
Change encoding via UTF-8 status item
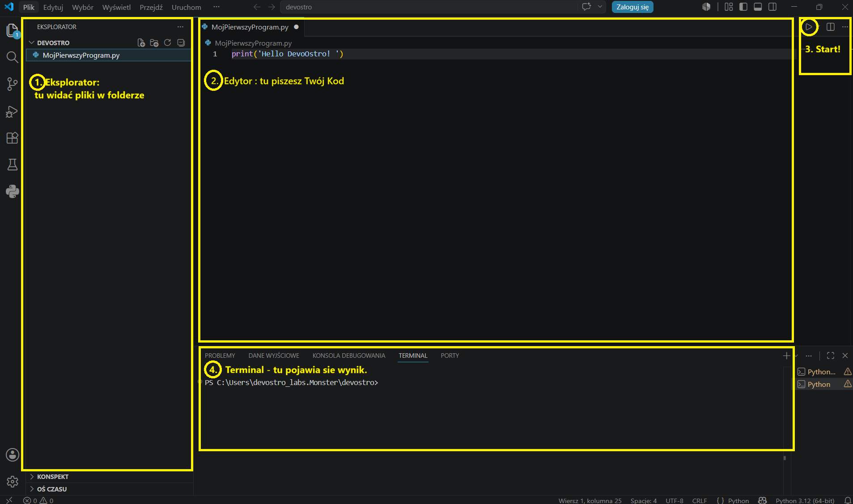(675, 500)
